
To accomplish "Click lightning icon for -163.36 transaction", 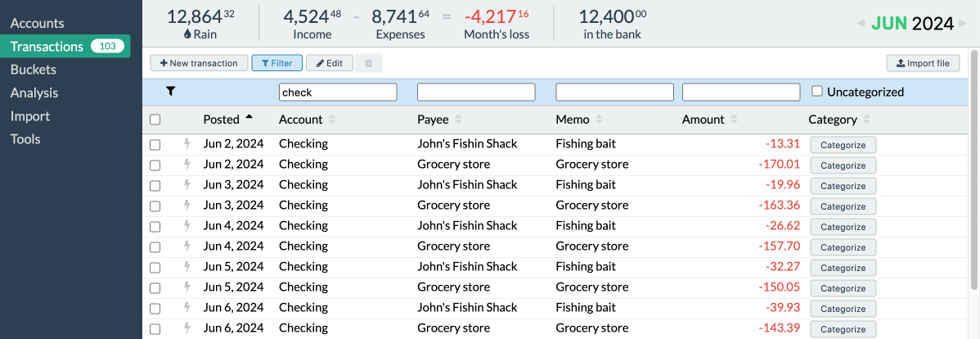I will tap(187, 206).
